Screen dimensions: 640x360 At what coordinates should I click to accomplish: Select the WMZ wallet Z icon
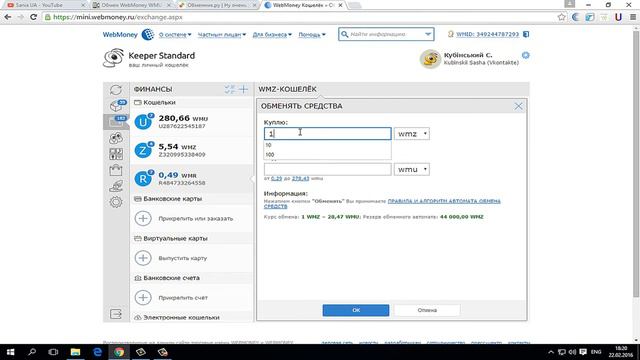pyautogui.click(x=143, y=150)
